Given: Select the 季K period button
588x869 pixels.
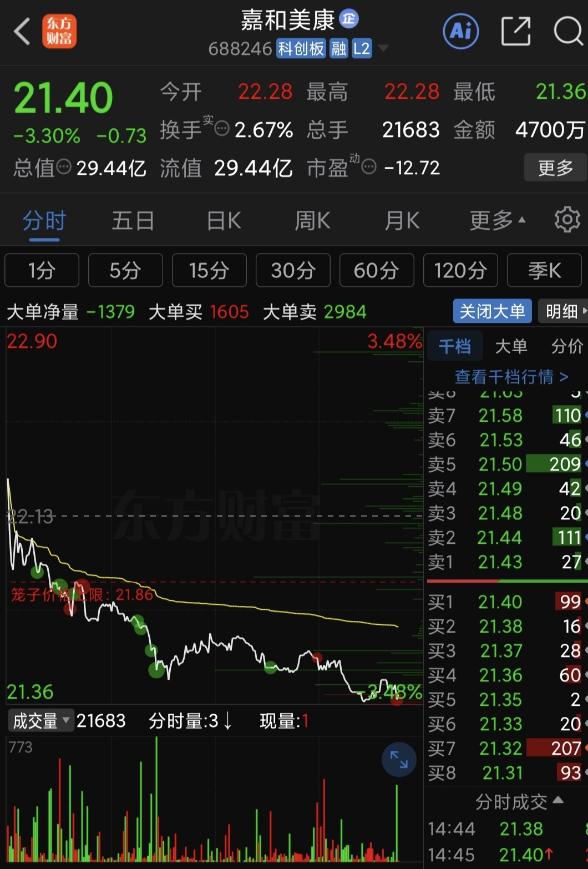Looking at the screenshot, I should click(x=544, y=270).
